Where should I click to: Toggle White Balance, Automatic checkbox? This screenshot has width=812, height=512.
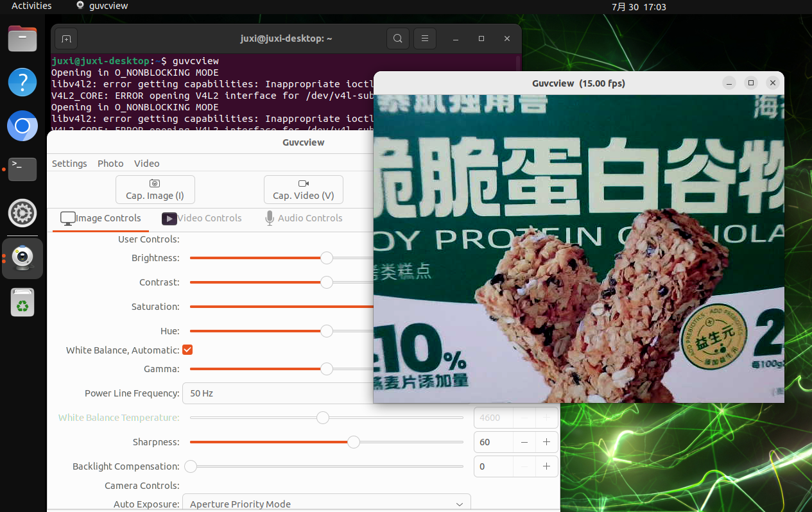click(187, 350)
